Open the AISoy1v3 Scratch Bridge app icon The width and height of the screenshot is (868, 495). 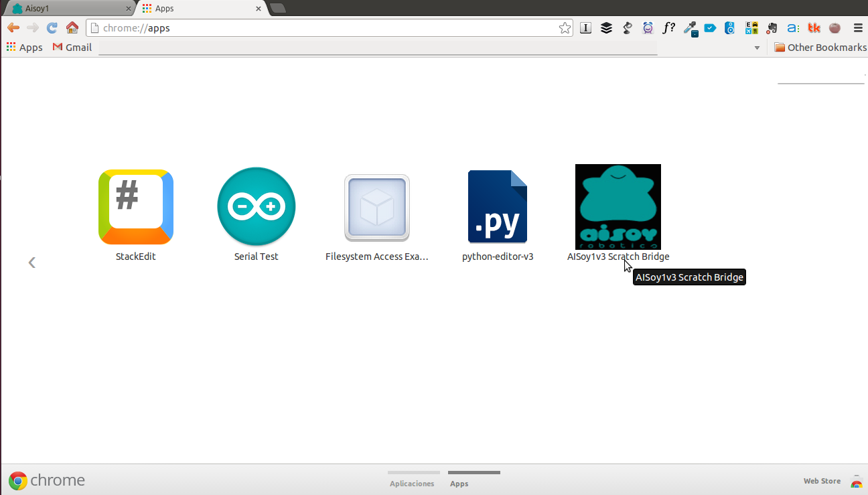coord(618,207)
